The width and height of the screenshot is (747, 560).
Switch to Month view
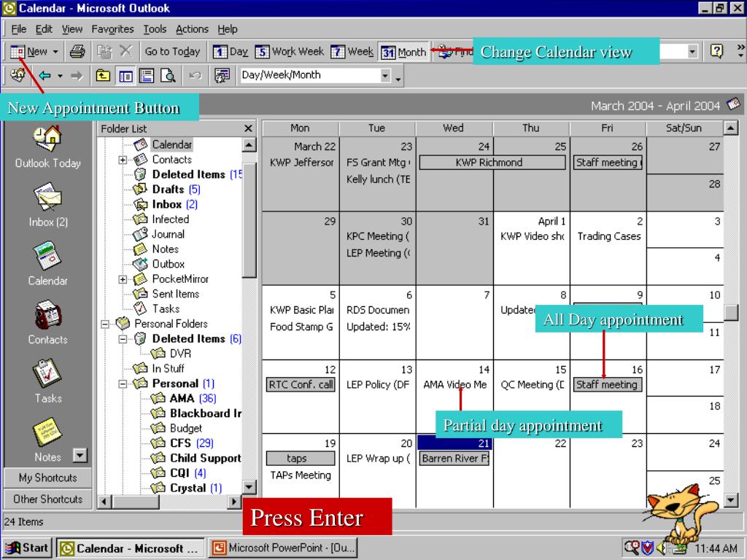pos(404,52)
